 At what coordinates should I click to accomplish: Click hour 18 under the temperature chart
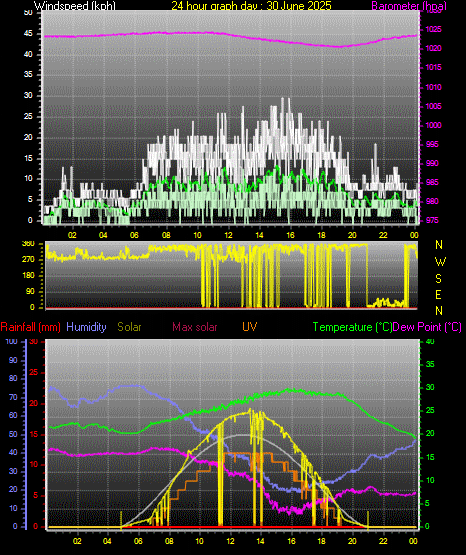click(x=321, y=541)
